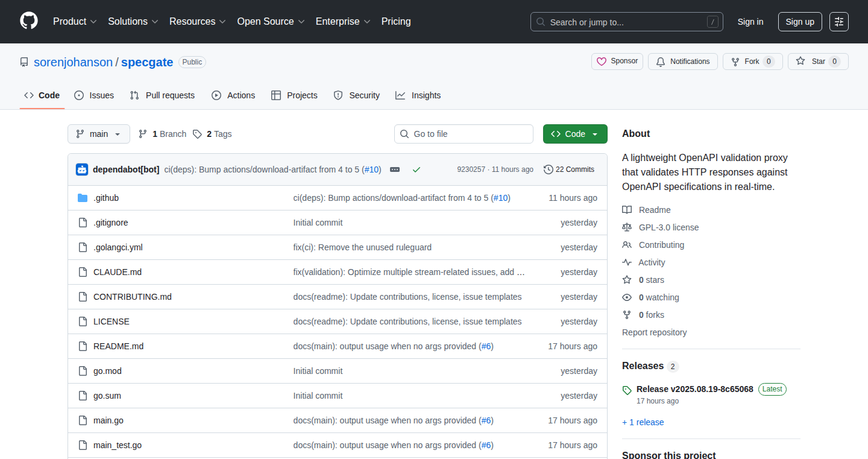
Task: View the 2 Tags list
Action: coord(212,134)
